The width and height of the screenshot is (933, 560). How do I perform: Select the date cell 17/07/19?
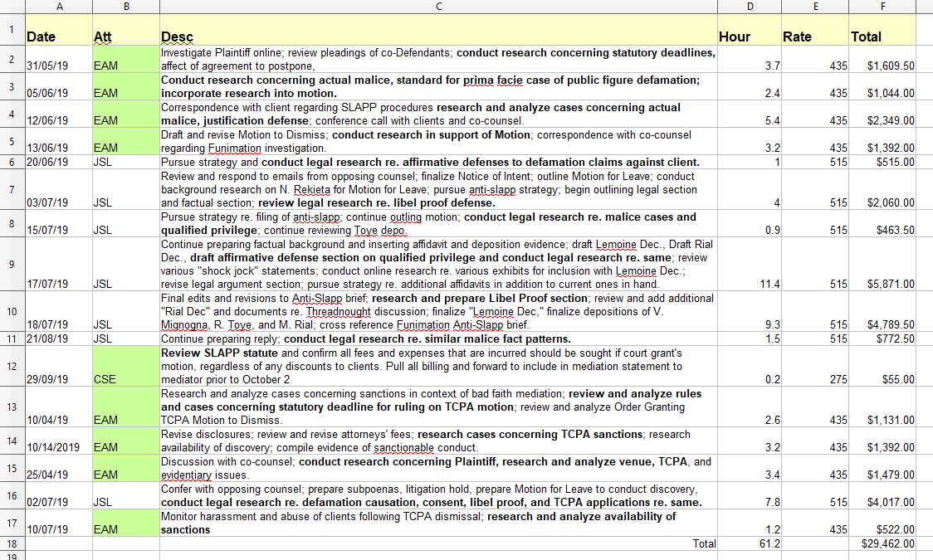click(59, 264)
